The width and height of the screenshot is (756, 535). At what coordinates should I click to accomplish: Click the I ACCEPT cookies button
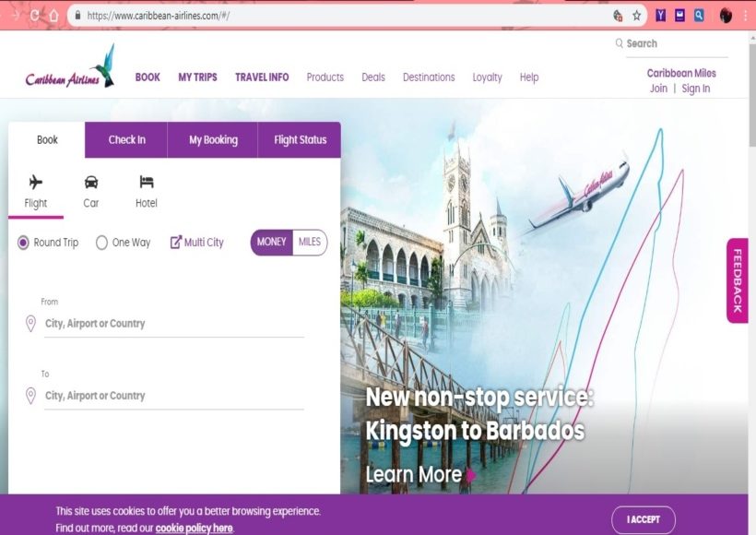(644, 519)
